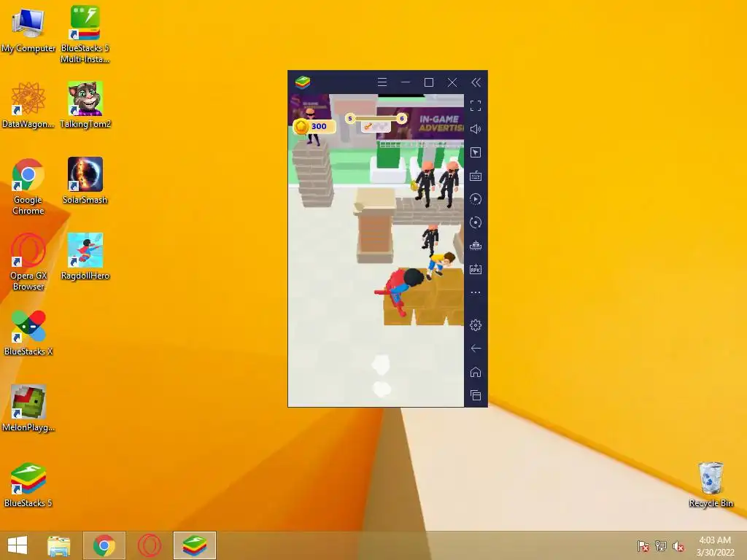This screenshot has width=747, height=560.
Task: Go to the BlueStacks home screen
Action: [x=476, y=372]
